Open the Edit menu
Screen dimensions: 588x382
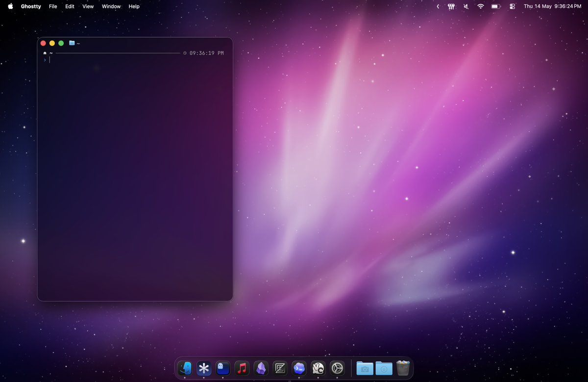point(70,6)
